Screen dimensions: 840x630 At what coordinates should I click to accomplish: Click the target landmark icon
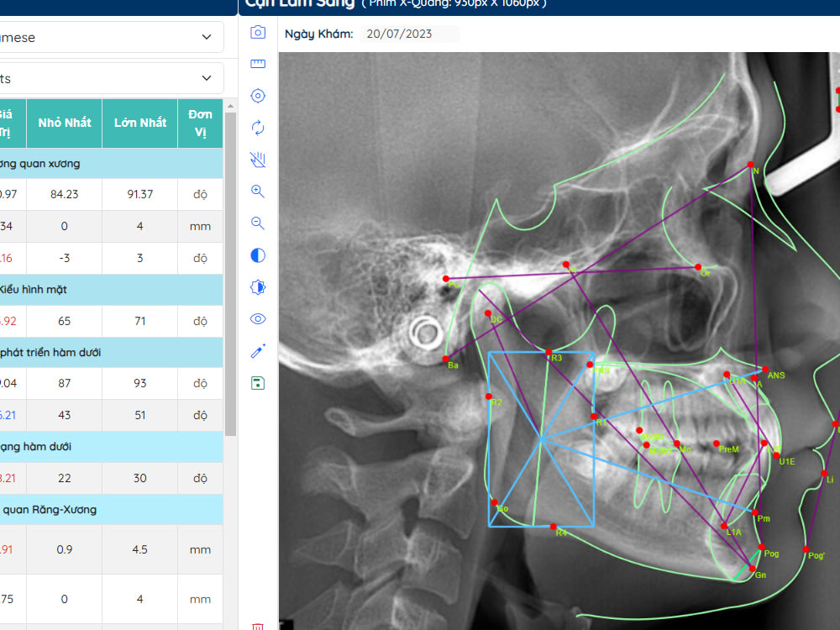[258, 96]
